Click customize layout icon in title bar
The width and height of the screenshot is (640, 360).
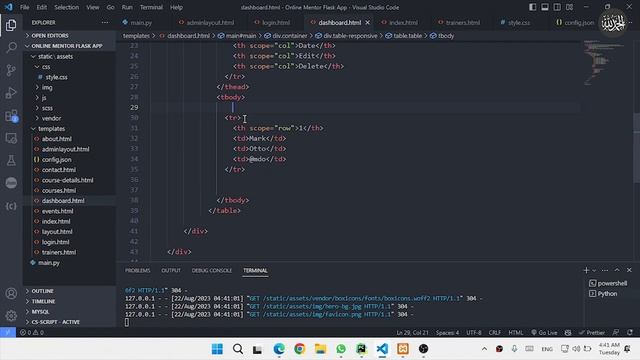point(569,7)
